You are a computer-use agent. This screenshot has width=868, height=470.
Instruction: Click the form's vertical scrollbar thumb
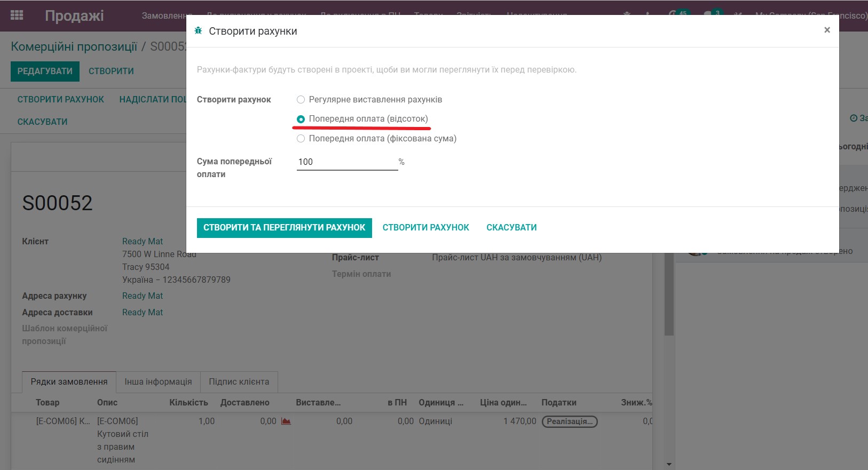coord(669,294)
